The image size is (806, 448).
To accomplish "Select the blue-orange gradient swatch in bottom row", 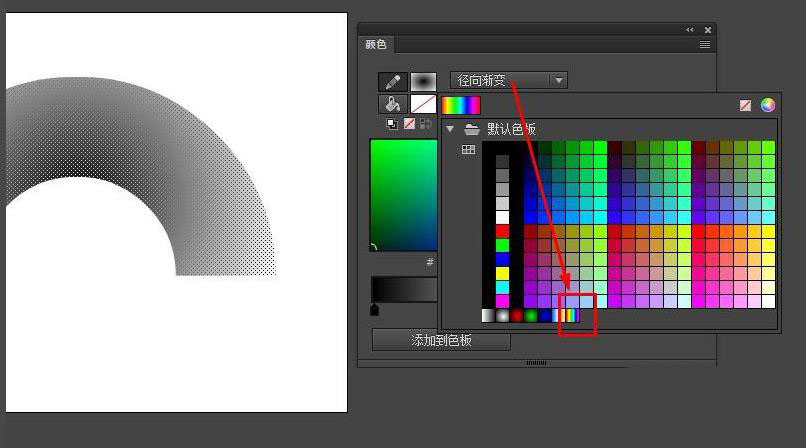I will tap(559, 315).
